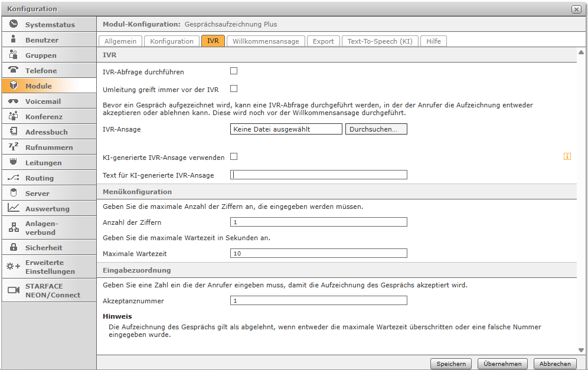This screenshot has height=370, width=588.
Task: Focus the Akzeptanznummer input field
Action: tap(318, 300)
